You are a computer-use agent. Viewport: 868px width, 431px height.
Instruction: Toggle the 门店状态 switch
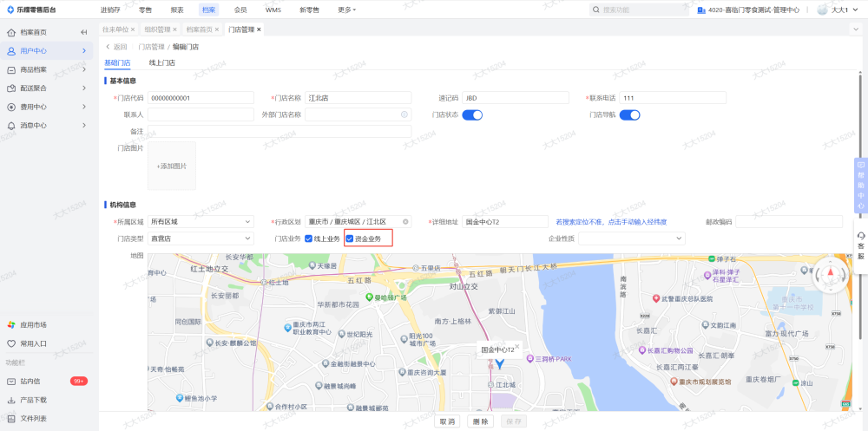click(x=472, y=114)
